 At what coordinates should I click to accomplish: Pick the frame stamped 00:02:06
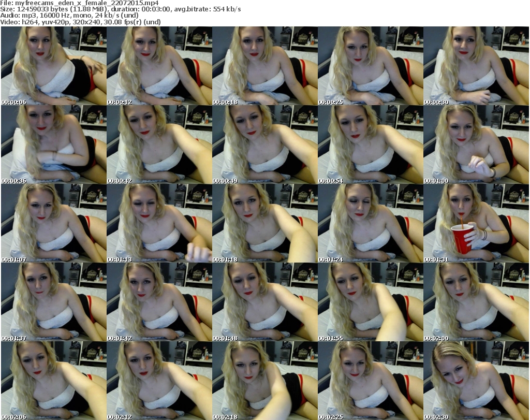coord(54,381)
